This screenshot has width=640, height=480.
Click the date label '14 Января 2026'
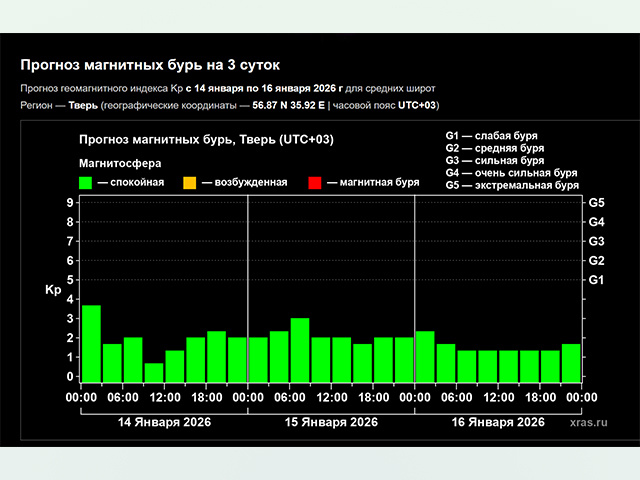pos(164,422)
